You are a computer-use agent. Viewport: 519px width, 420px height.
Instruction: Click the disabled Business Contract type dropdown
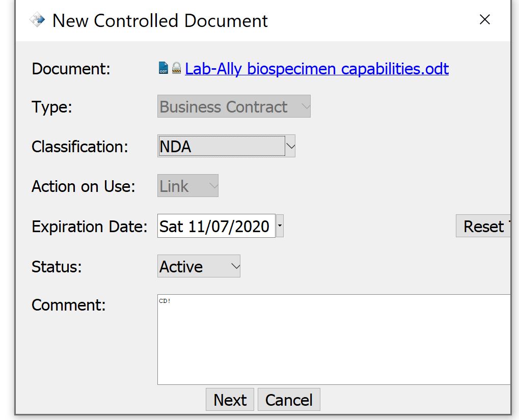coord(234,107)
